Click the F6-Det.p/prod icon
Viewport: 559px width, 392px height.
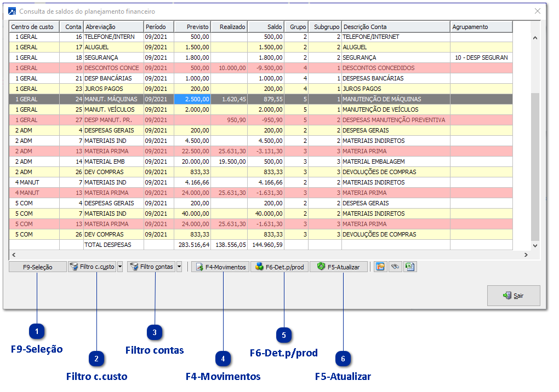point(259,267)
